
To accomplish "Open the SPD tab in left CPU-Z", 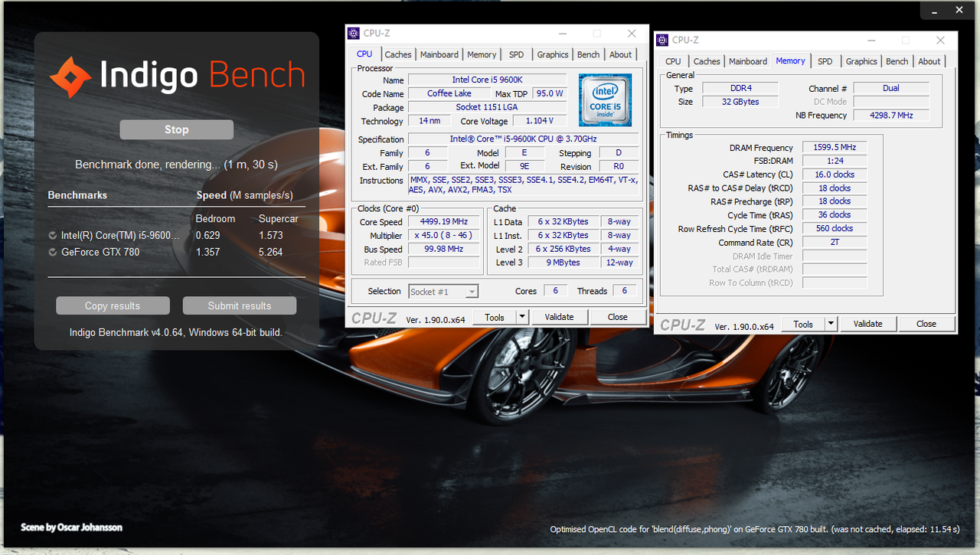I will coord(517,54).
